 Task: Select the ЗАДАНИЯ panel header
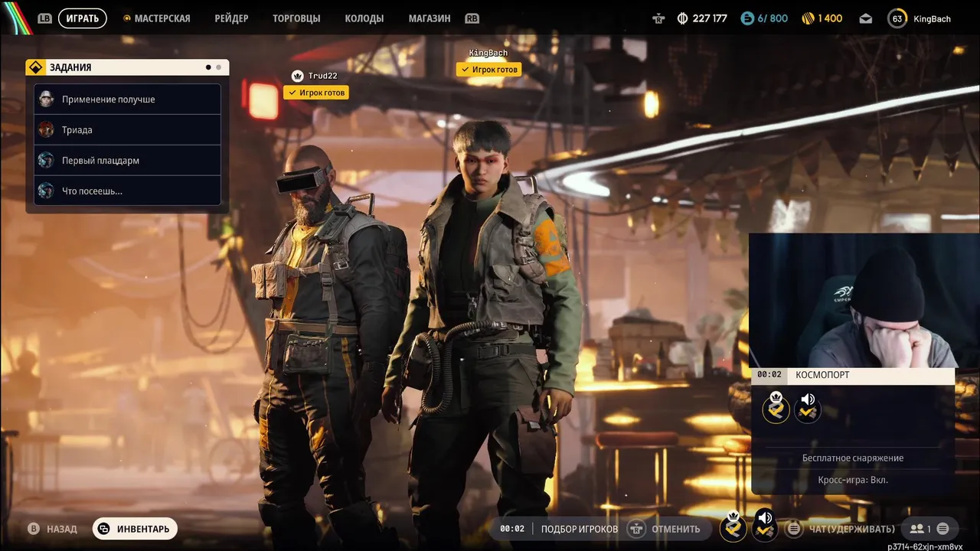click(x=127, y=67)
